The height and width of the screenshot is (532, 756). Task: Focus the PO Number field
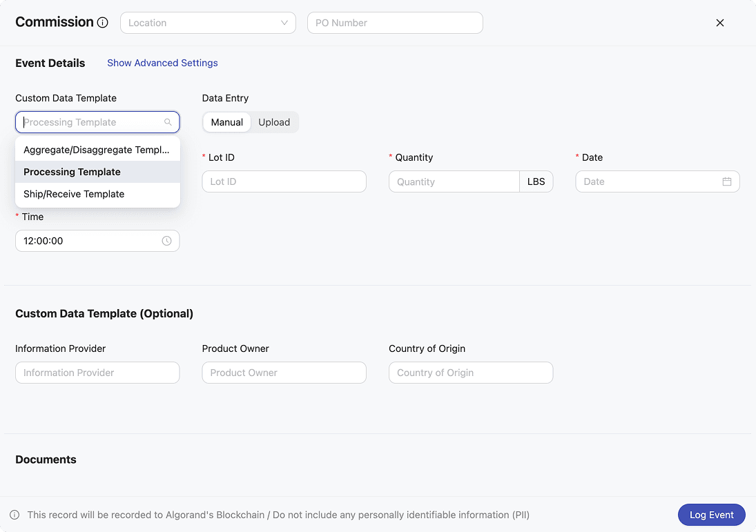(395, 23)
